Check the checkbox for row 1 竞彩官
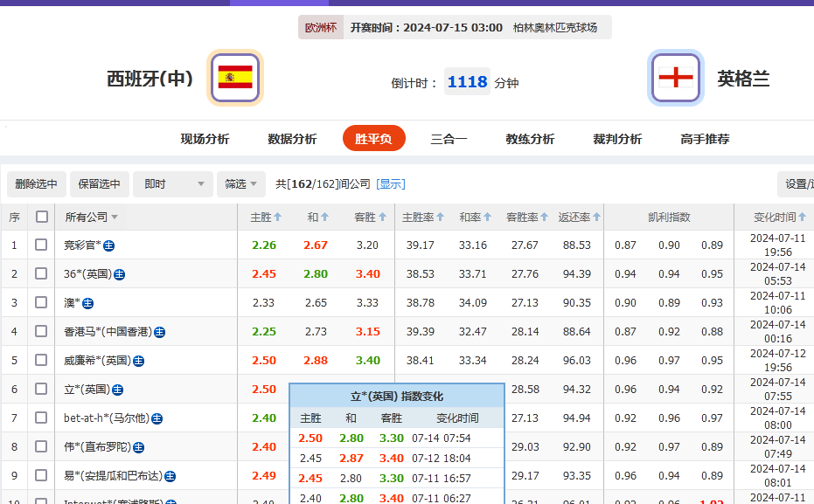814x504 pixels. click(40, 245)
